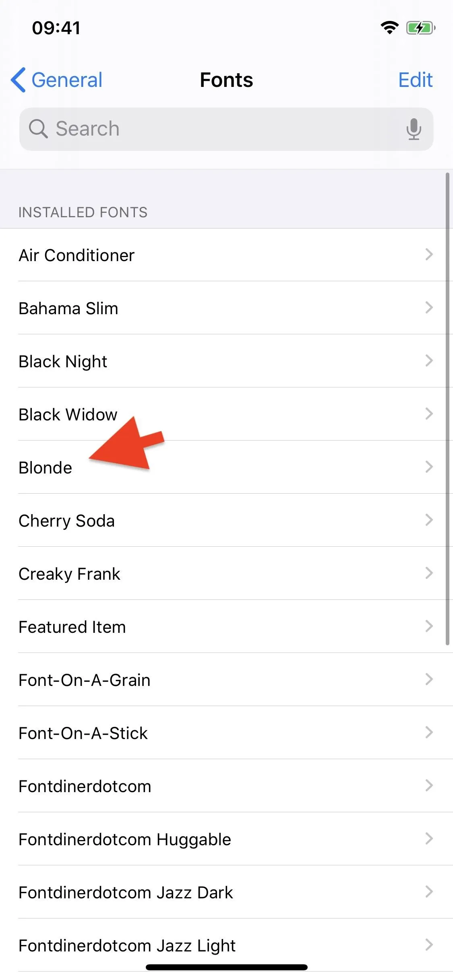Focus the Search fonts field
Screen dimensions: 453x980
(226, 129)
